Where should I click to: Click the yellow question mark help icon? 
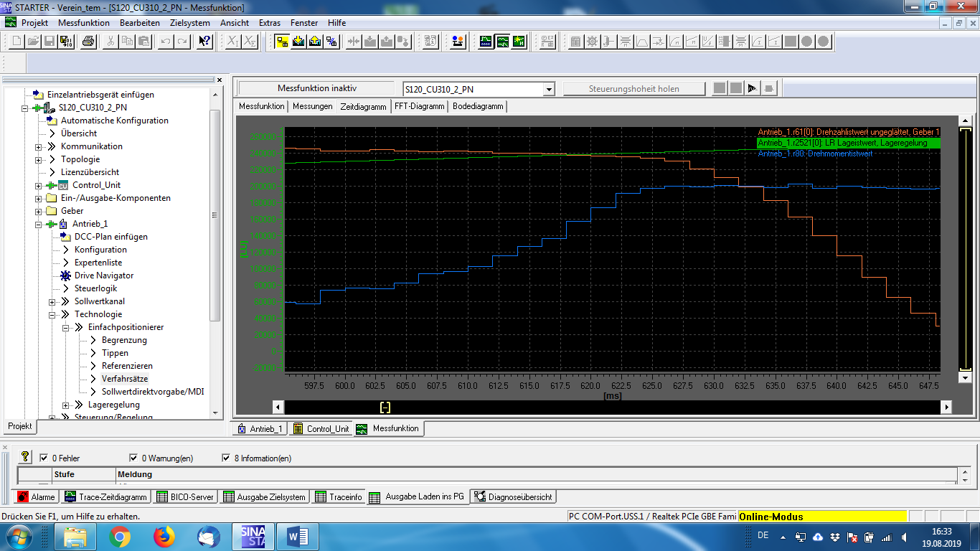(x=25, y=457)
